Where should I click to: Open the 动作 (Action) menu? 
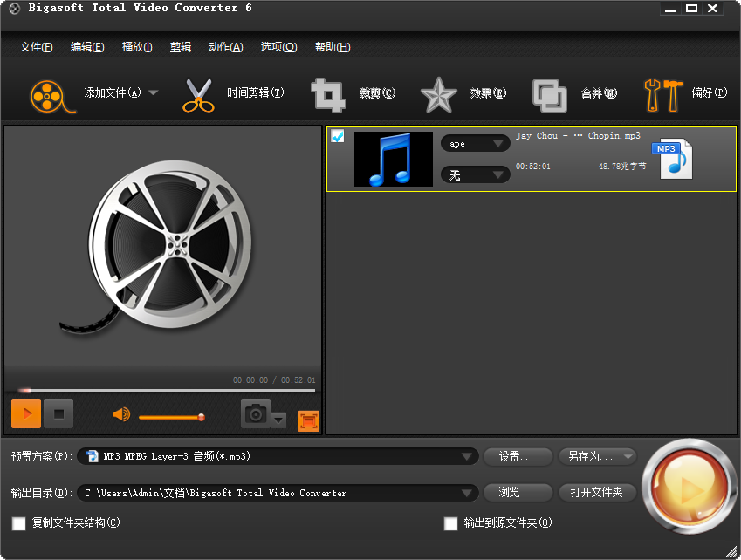[x=225, y=46]
